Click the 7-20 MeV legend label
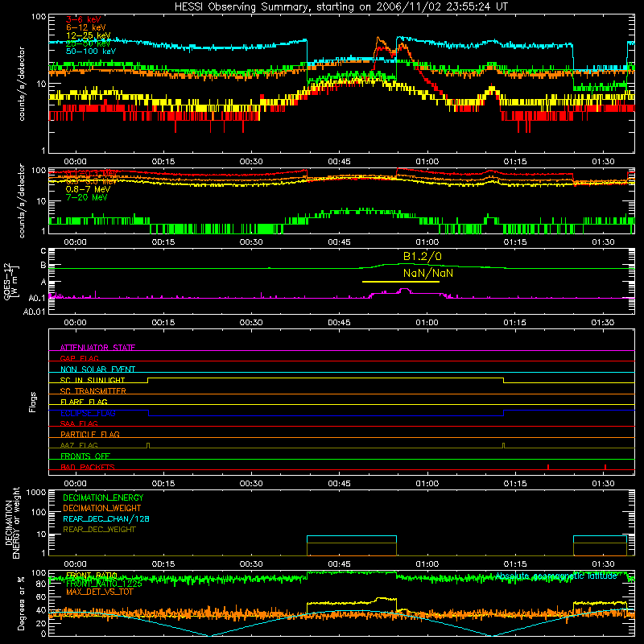The image size is (644, 644). coord(86,197)
